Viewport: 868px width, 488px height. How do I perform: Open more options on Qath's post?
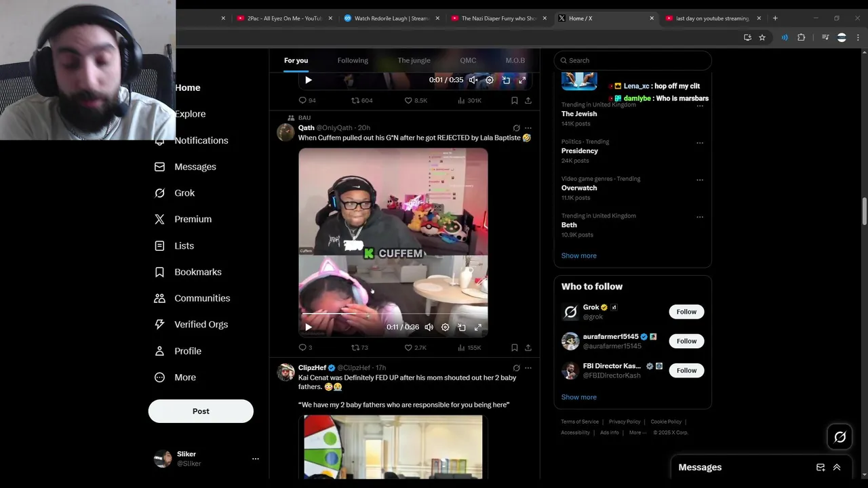[528, 128]
